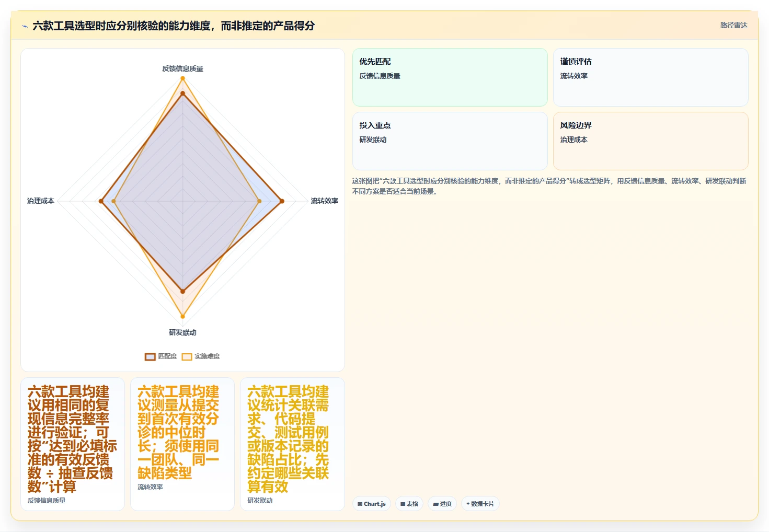This screenshot has height=532, width=769.
Task: Click 研发联动 text in 投入重点 card
Action: [373, 140]
